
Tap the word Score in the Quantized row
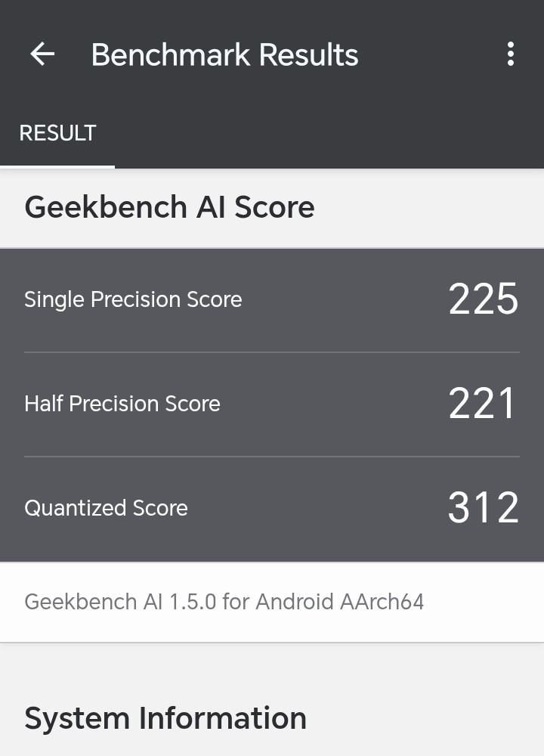click(x=160, y=508)
